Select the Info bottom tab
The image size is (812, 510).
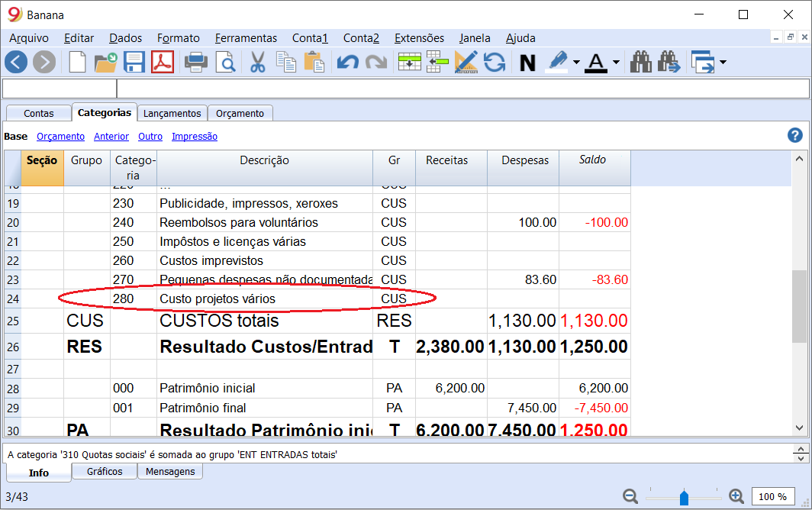pyautogui.click(x=39, y=473)
